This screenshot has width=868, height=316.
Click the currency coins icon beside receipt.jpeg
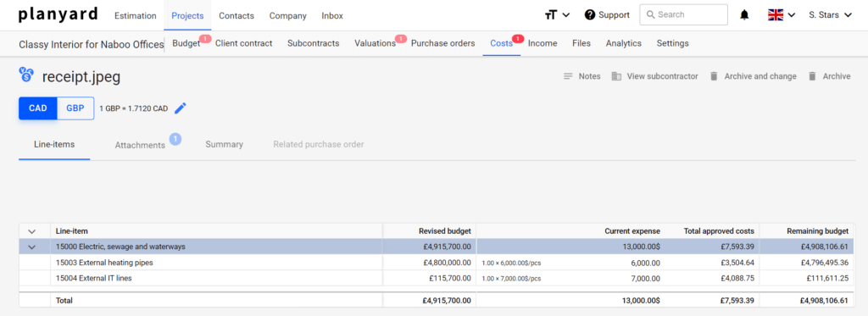(x=26, y=75)
